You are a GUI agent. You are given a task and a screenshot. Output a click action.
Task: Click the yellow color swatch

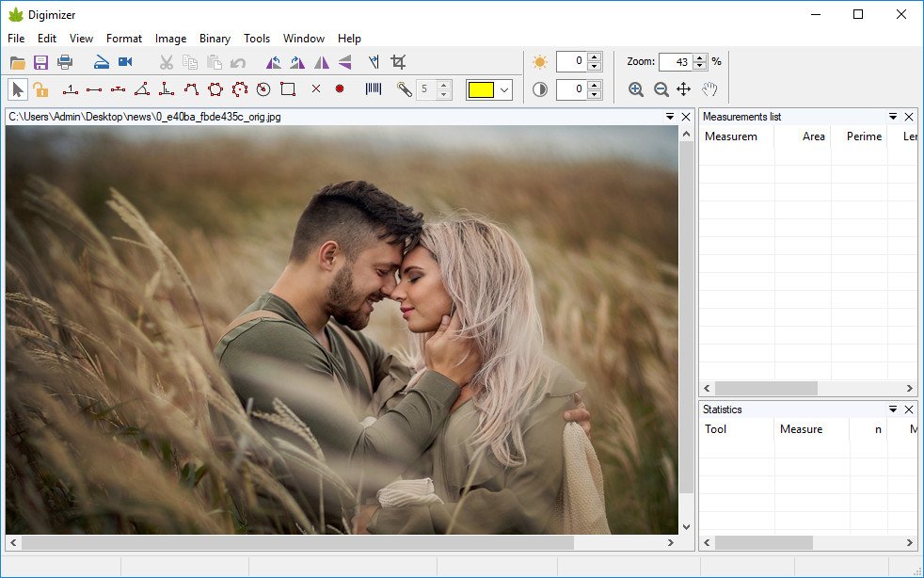pos(482,90)
